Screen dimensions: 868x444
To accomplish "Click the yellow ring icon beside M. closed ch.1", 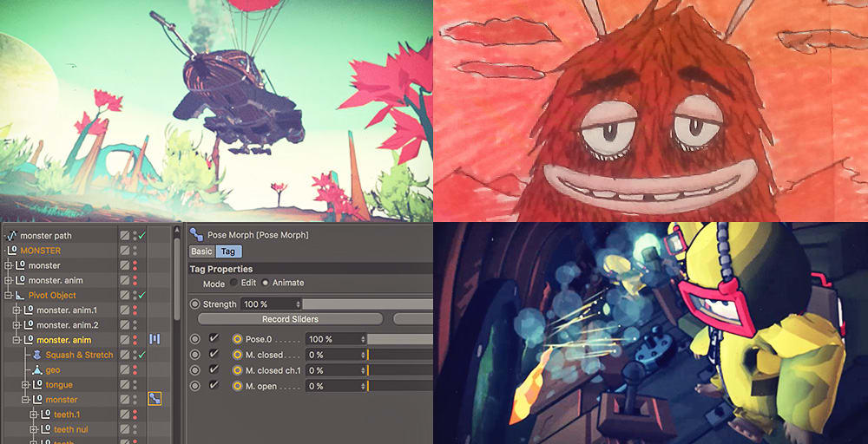I will pos(238,370).
